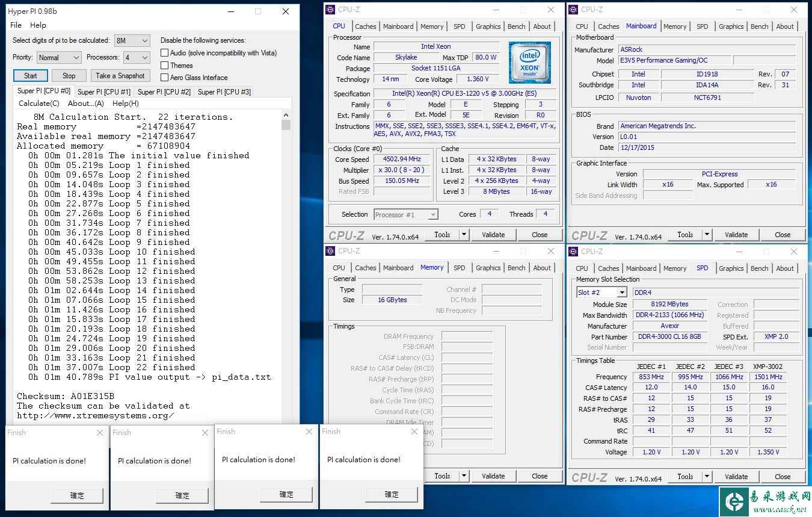Click CPU-Z icon in Memory window title
Viewport: 812px width, 517px height.
click(x=330, y=251)
